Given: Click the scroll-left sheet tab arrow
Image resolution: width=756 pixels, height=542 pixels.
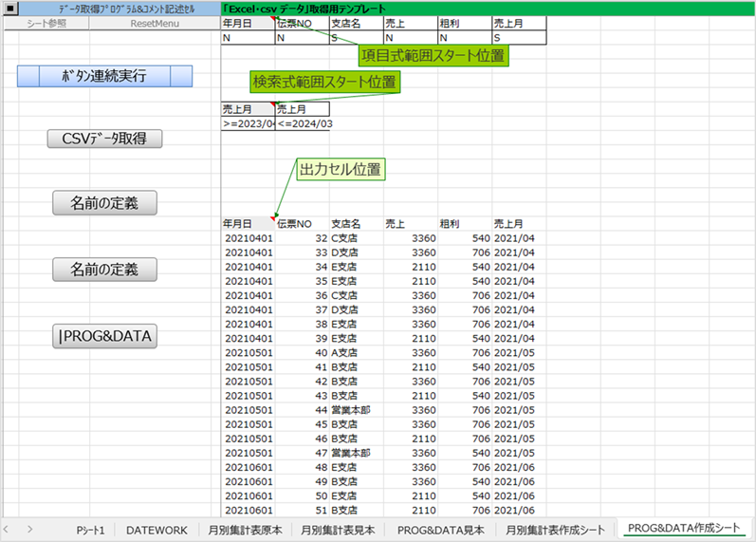Looking at the screenshot, I should point(7,530).
